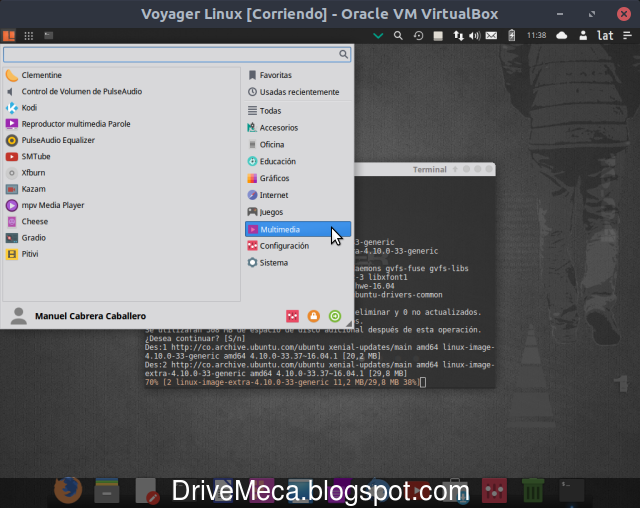
Task: Open the mail envelope indicator
Action: [491, 36]
